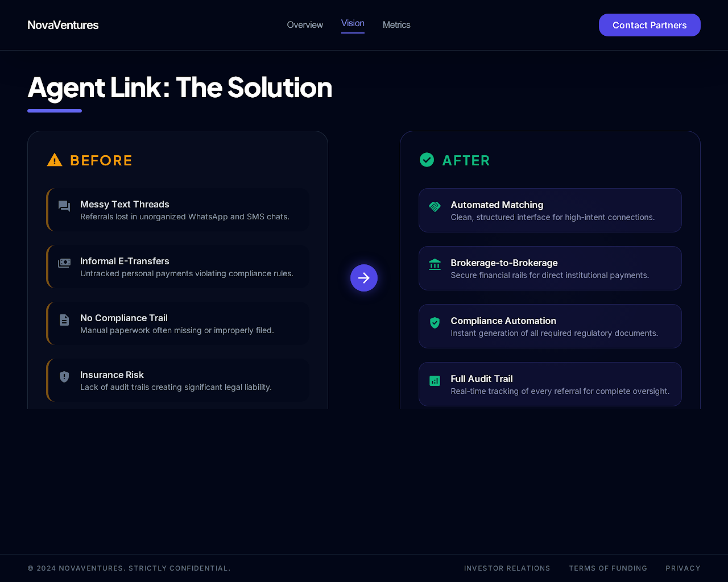728x582 pixels.
Task: Click the green checkmark icon beside AFTER
Action: pos(427,160)
